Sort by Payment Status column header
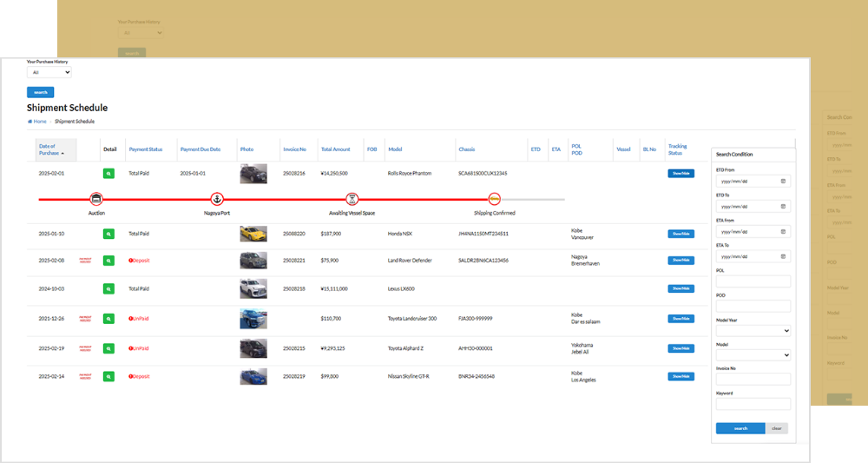 (146, 149)
